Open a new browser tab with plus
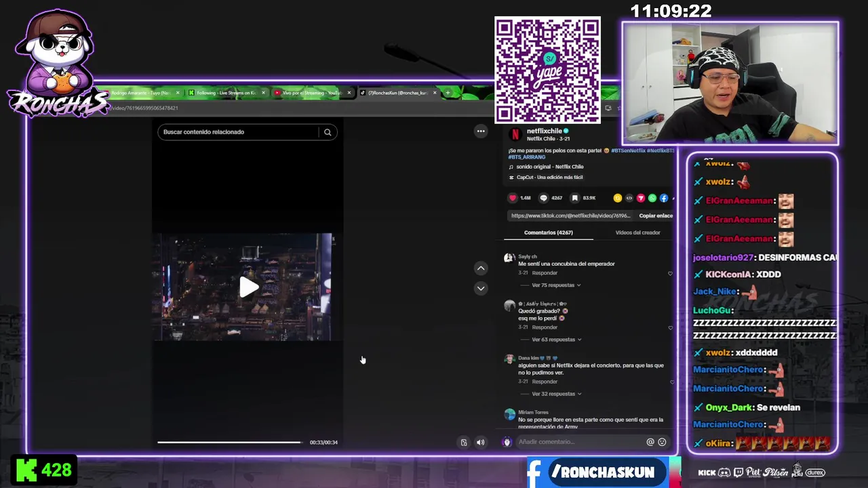 pyautogui.click(x=448, y=93)
